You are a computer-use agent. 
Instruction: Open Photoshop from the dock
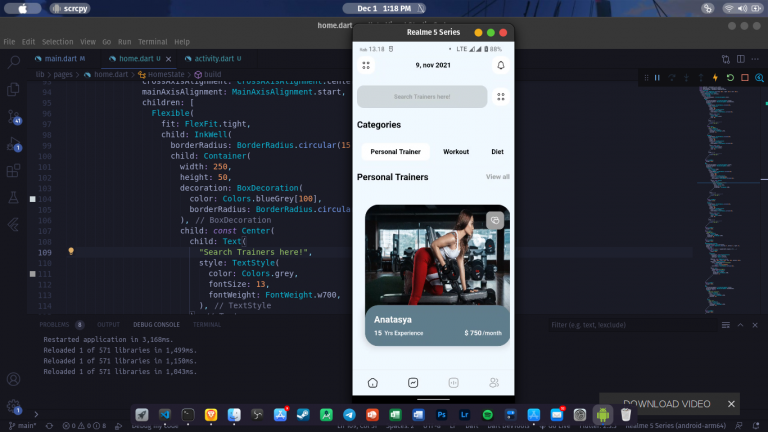coord(441,415)
